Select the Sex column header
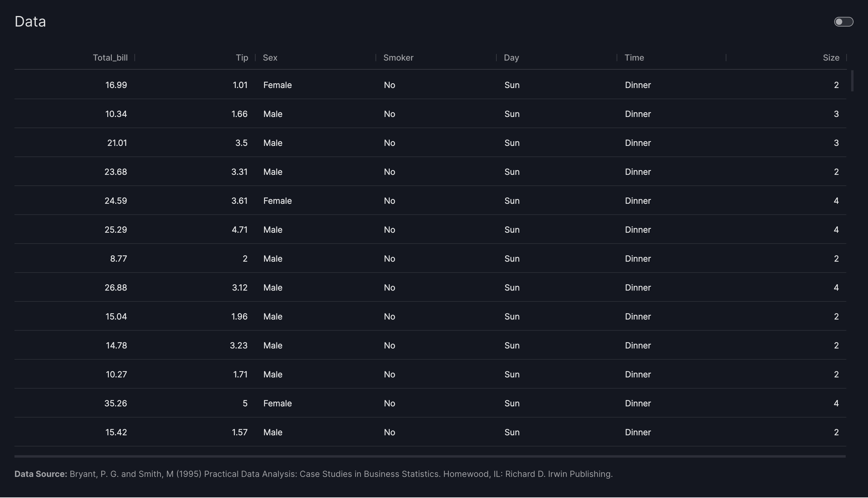This screenshot has height=498, width=868. [270, 58]
